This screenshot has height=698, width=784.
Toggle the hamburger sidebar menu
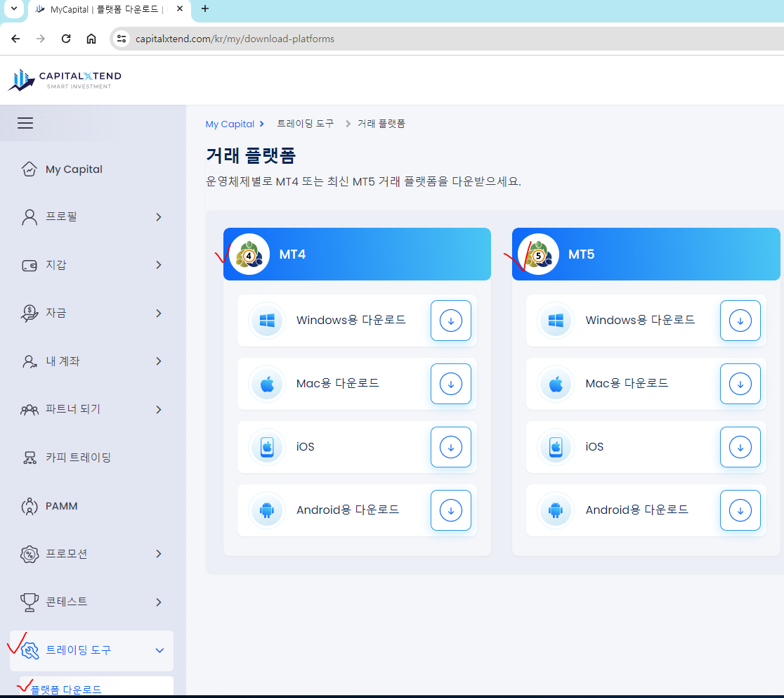pyautogui.click(x=25, y=123)
